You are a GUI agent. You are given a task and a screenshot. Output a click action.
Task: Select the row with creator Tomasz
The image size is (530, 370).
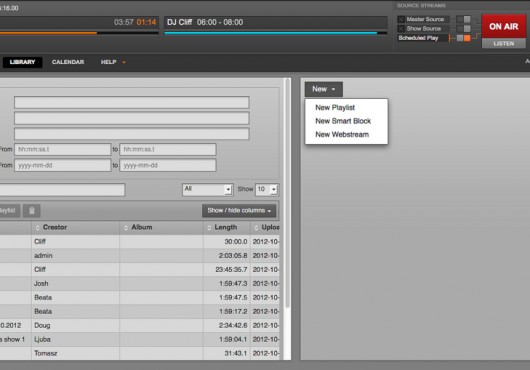tap(140, 353)
